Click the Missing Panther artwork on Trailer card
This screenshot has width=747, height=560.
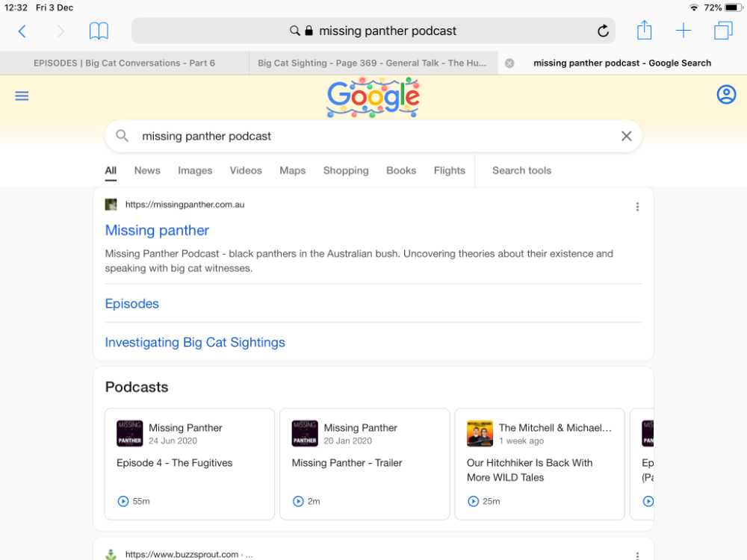(305, 433)
